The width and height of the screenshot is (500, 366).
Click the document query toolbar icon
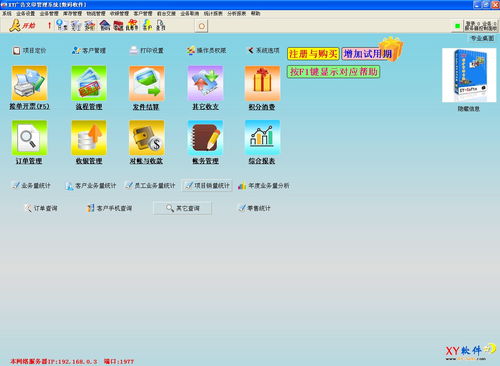point(161,25)
